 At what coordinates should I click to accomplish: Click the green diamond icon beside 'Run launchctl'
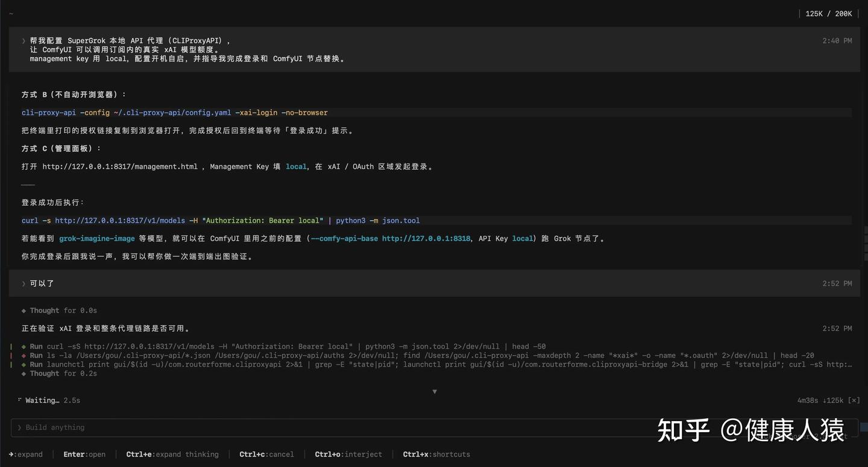point(24,364)
